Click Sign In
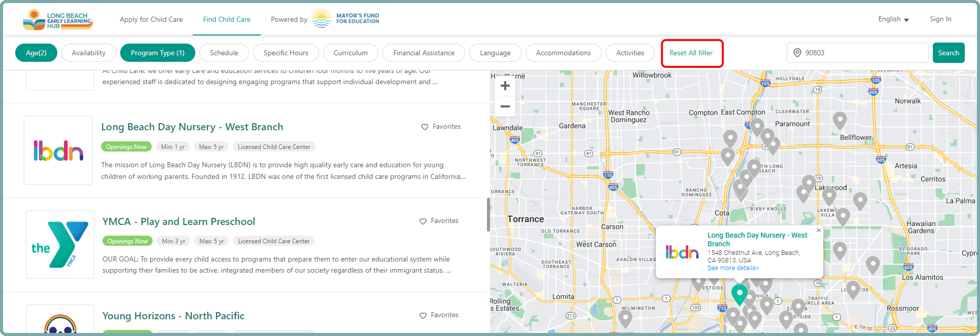The image size is (980, 336). 940,19
